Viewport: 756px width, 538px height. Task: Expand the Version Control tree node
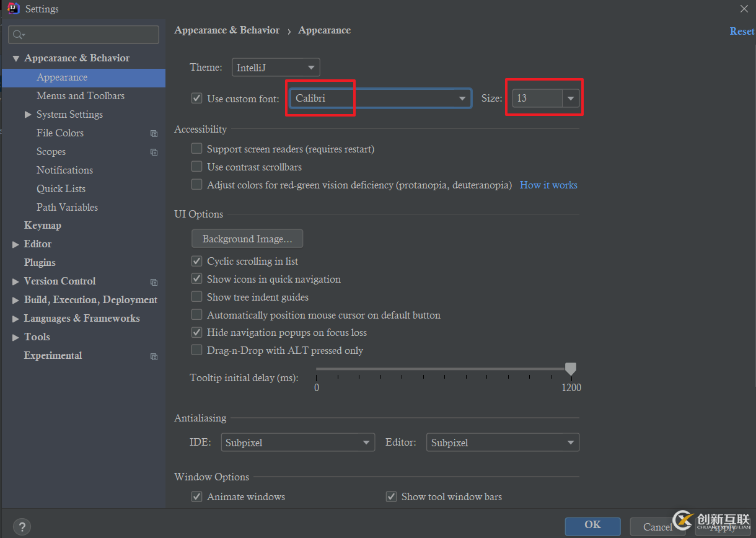coord(15,282)
